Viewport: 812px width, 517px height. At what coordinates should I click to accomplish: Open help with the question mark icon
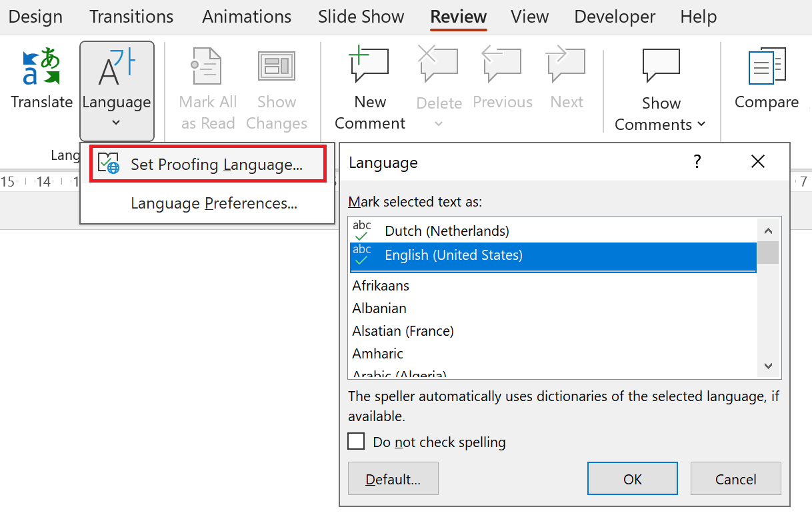coord(697,161)
